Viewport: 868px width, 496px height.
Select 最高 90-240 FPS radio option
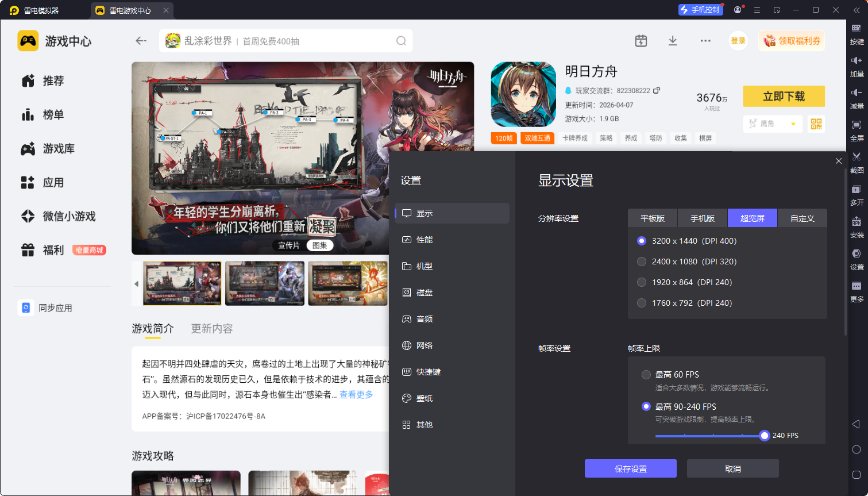pyautogui.click(x=646, y=406)
